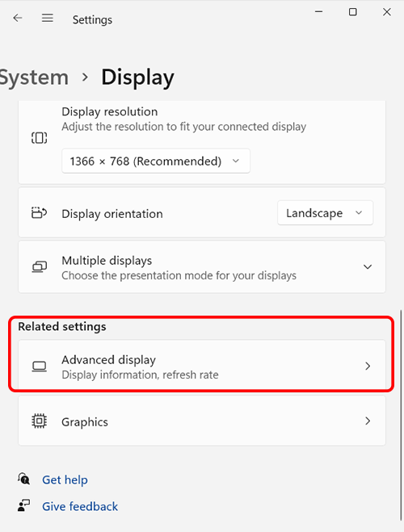Click the Get help icon
The width and height of the screenshot is (404, 532).
(x=23, y=479)
